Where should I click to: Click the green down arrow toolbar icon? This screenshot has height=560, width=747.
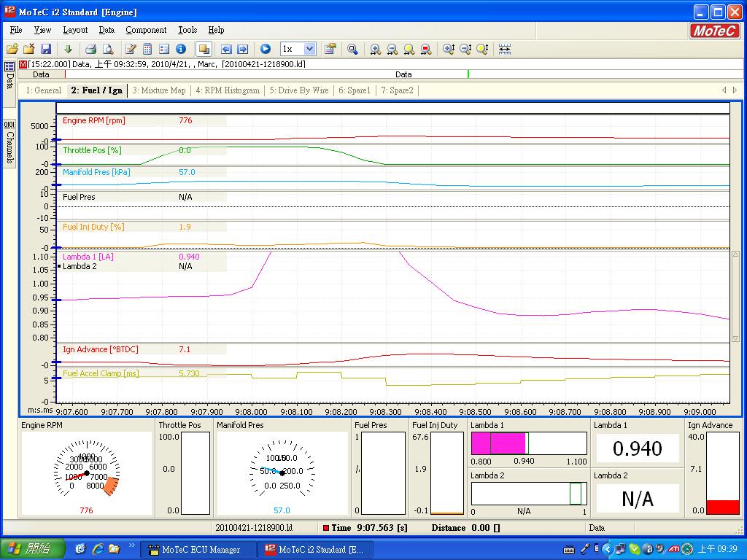[68, 49]
